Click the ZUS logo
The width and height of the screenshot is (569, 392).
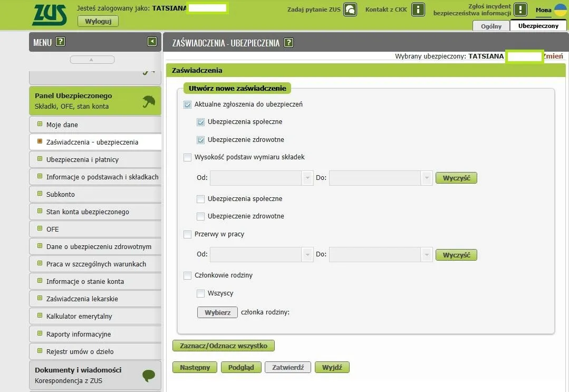click(50, 15)
